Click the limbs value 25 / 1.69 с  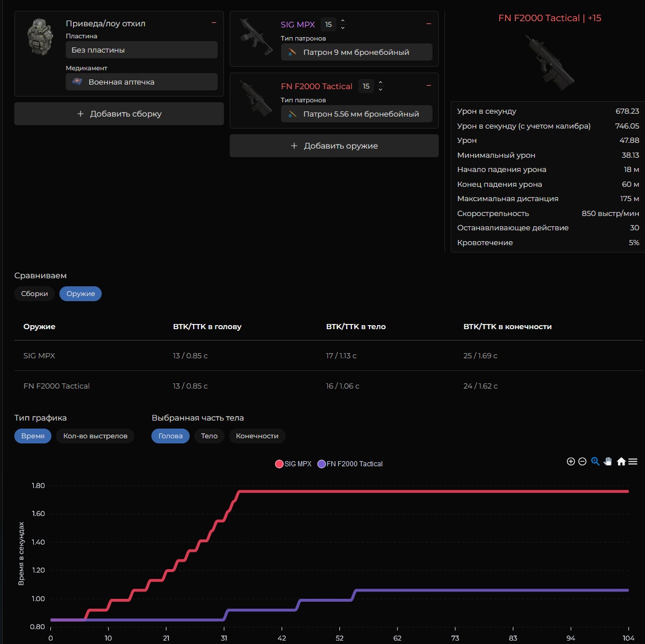[x=480, y=355]
